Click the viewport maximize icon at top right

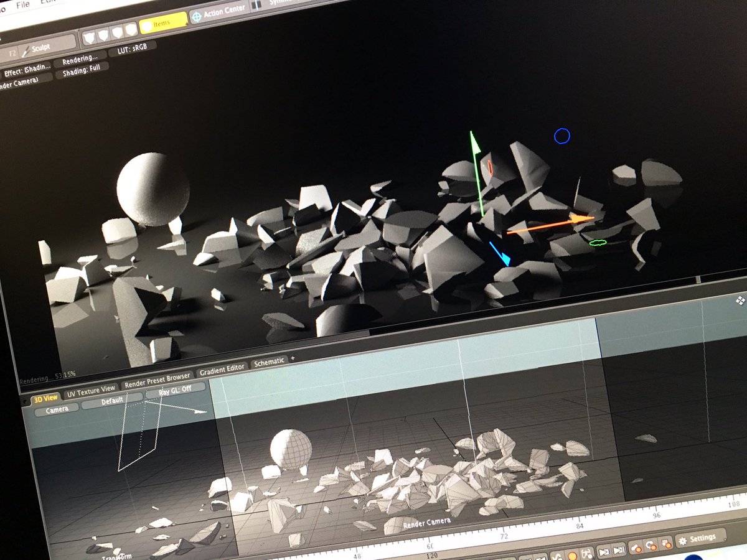pos(740,301)
